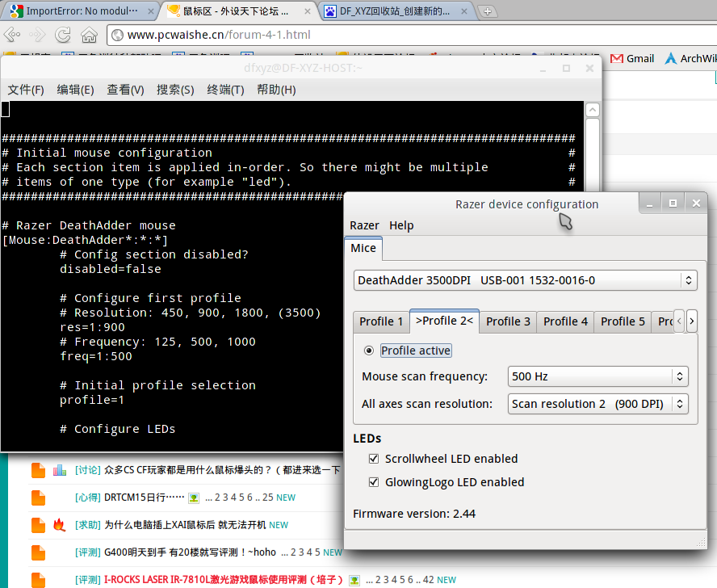
Task: Open XAI鼠标无法开机 help thread
Action: [x=185, y=525]
